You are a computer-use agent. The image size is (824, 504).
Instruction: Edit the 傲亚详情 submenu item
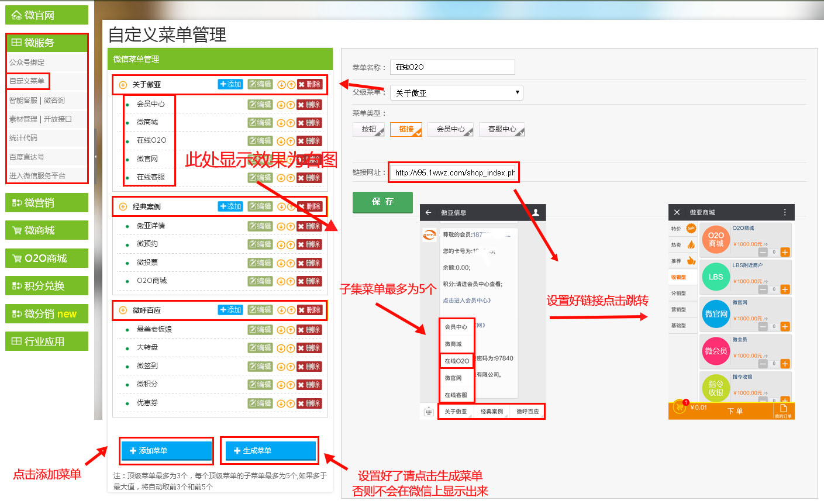tap(260, 226)
